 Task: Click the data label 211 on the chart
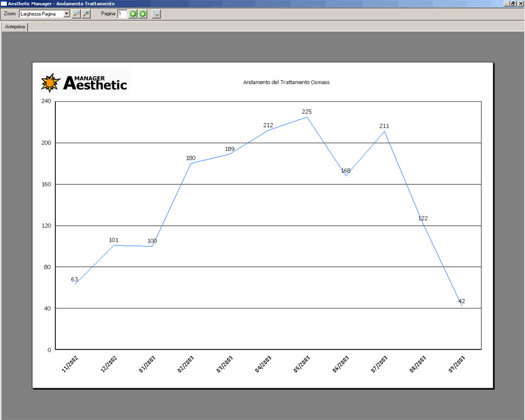[x=384, y=126]
